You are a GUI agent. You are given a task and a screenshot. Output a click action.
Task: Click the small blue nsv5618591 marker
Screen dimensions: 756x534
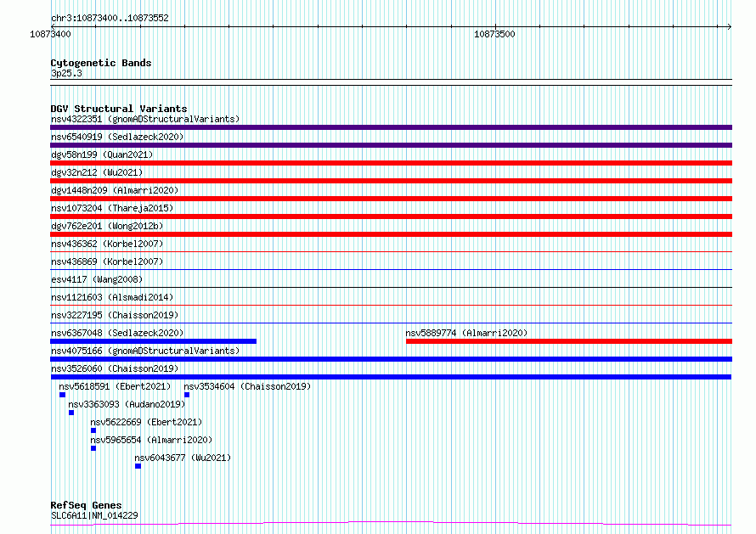click(x=62, y=395)
